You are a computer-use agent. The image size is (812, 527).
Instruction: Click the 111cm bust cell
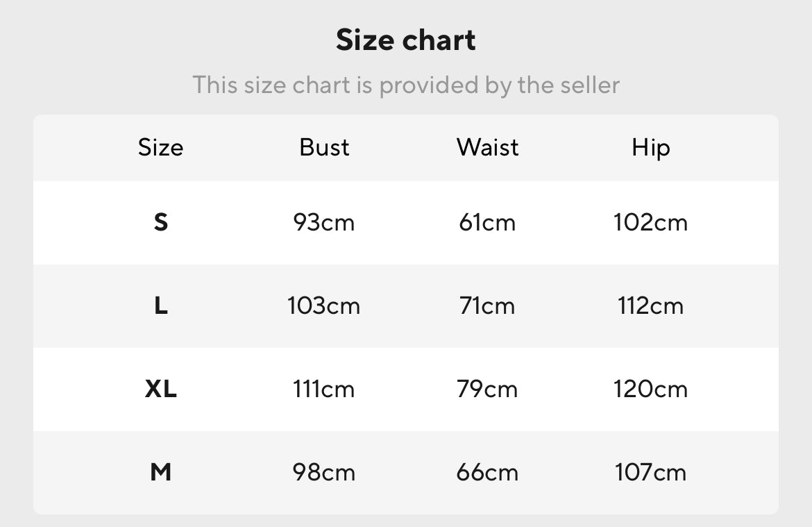324,389
